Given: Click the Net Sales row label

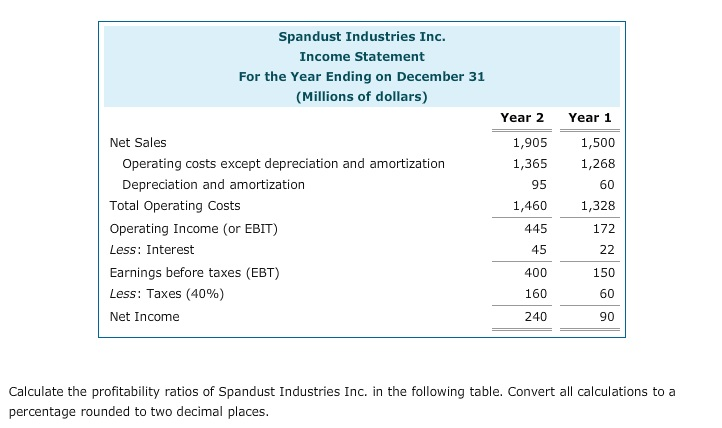Looking at the screenshot, I should click(138, 142).
